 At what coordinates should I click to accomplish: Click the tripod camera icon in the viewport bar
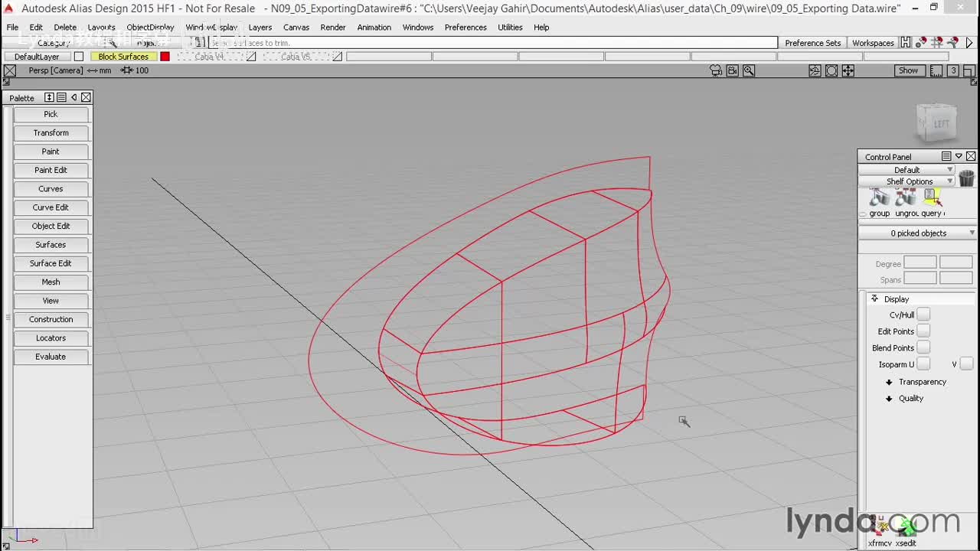[x=716, y=70]
